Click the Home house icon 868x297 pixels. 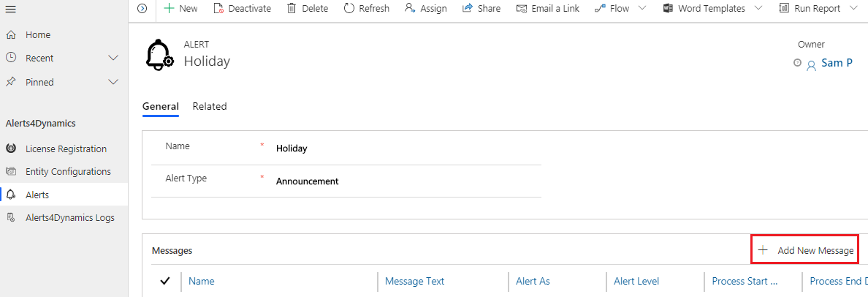pos(10,35)
